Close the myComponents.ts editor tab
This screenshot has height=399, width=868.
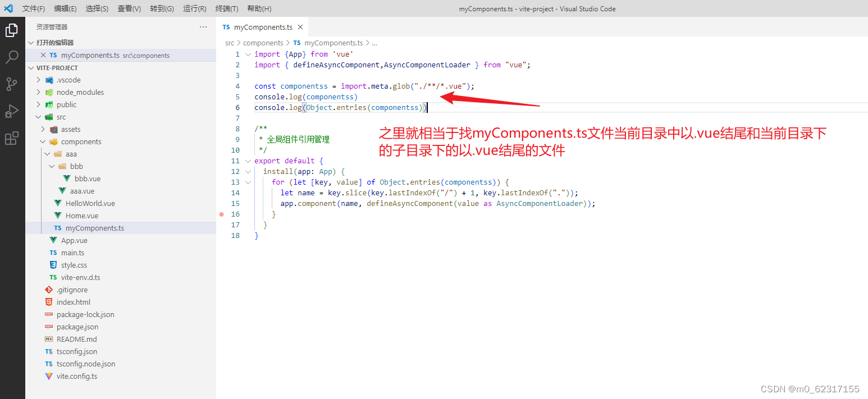click(x=300, y=27)
